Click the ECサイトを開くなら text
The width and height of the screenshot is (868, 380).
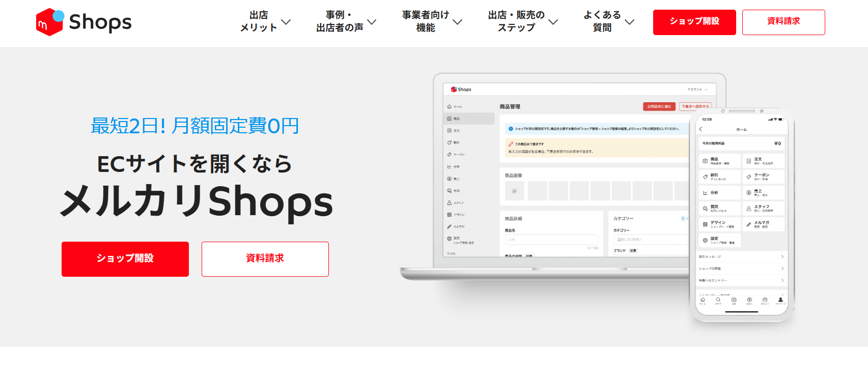point(195,164)
